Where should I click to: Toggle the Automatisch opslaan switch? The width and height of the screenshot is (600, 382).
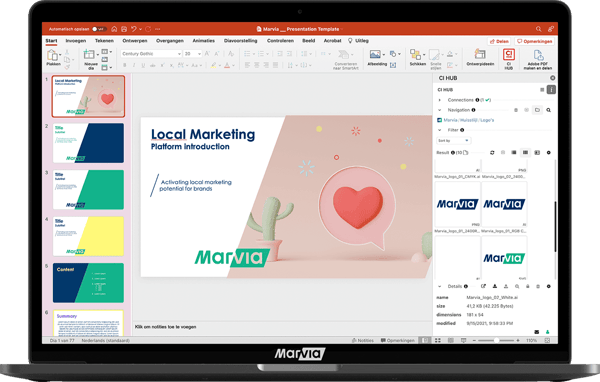(99, 29)
